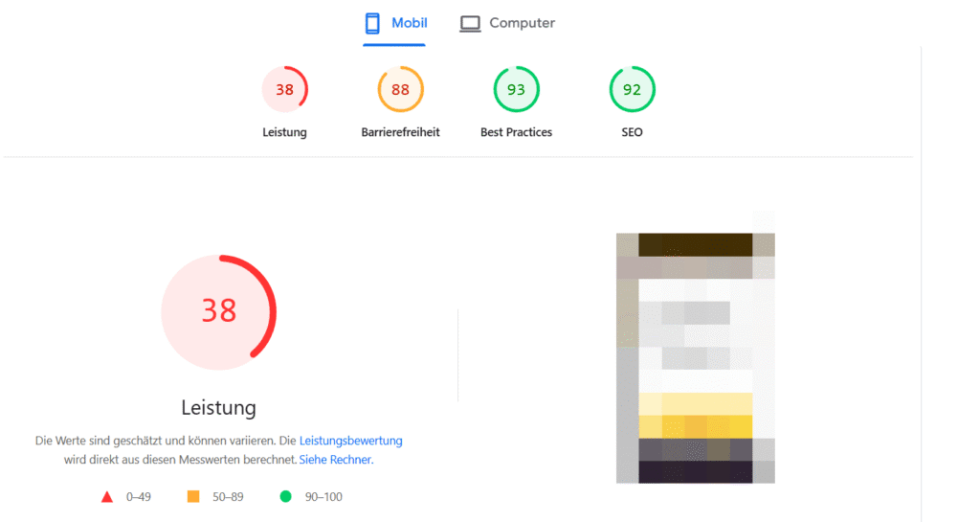Switch to the Mobil tab
The width and height of the screenshot is (980, 522).
coord(394,24)
